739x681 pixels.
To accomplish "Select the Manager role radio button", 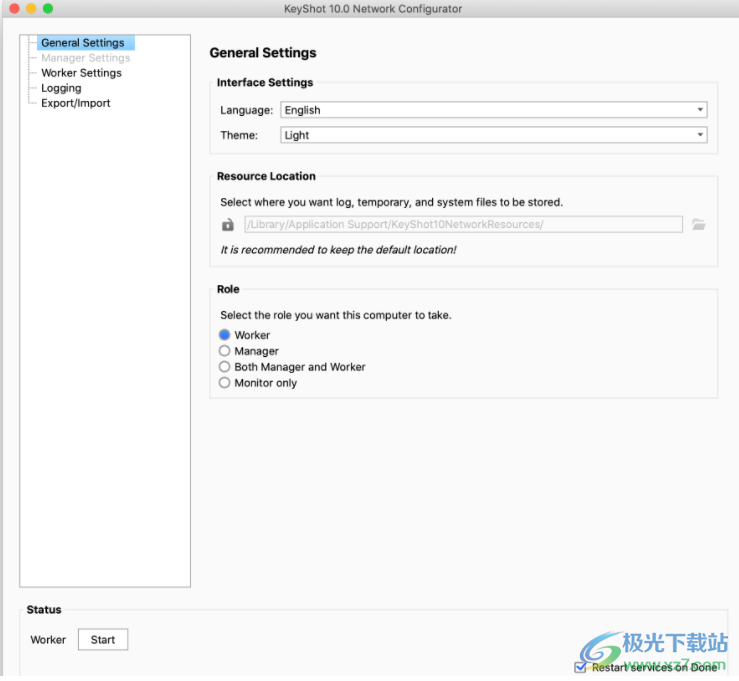I will point(224,351).
